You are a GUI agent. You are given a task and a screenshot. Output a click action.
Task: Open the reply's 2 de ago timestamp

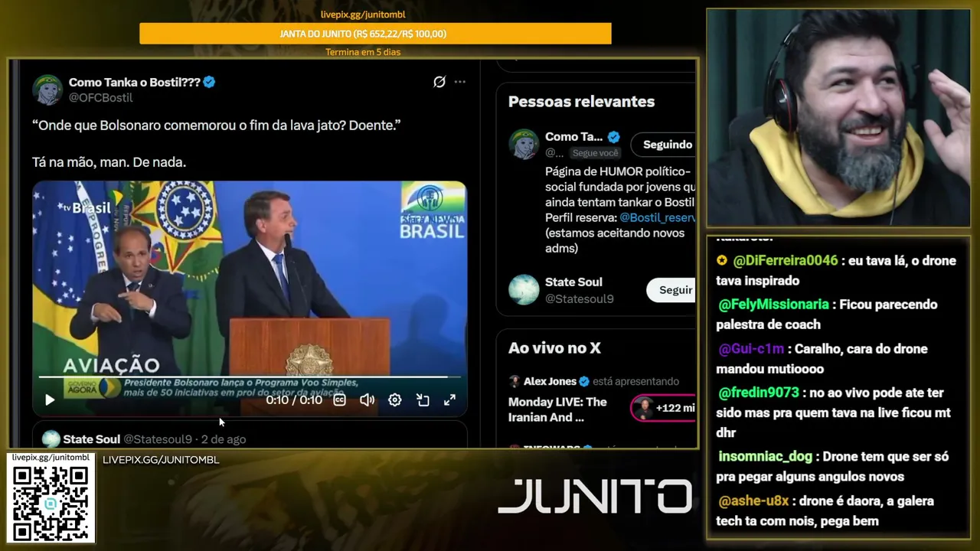click(x=224, y=439)
